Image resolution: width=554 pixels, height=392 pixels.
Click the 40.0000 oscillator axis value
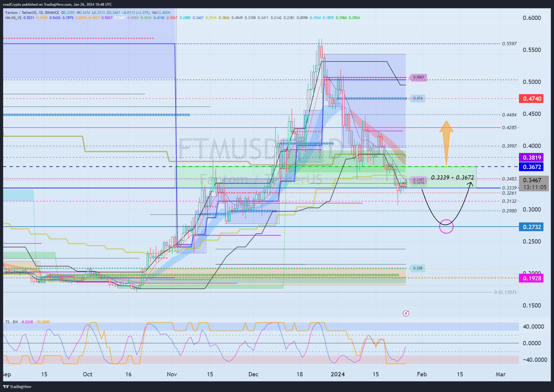533,327
